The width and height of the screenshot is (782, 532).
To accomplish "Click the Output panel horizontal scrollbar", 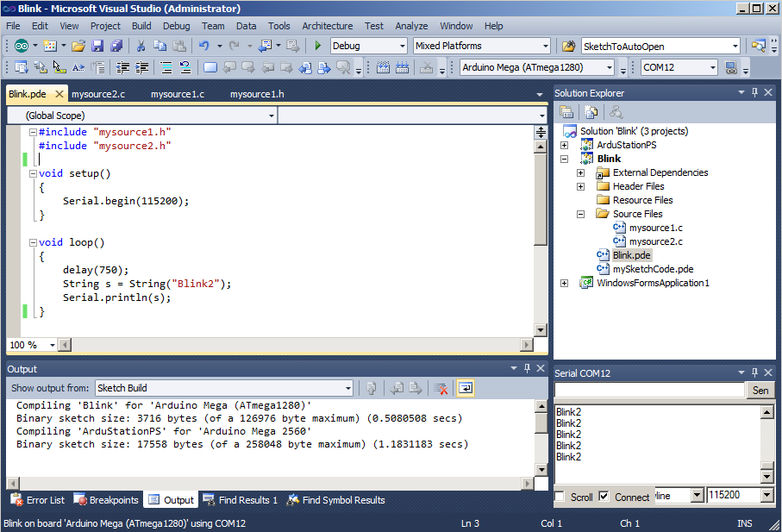I will (x=269, y=483).
